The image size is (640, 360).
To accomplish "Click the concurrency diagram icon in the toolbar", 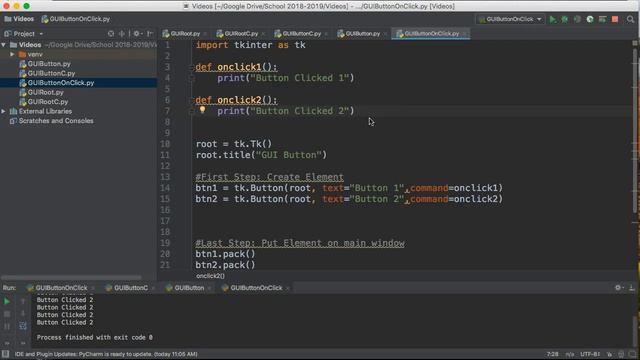I will 602,19.
